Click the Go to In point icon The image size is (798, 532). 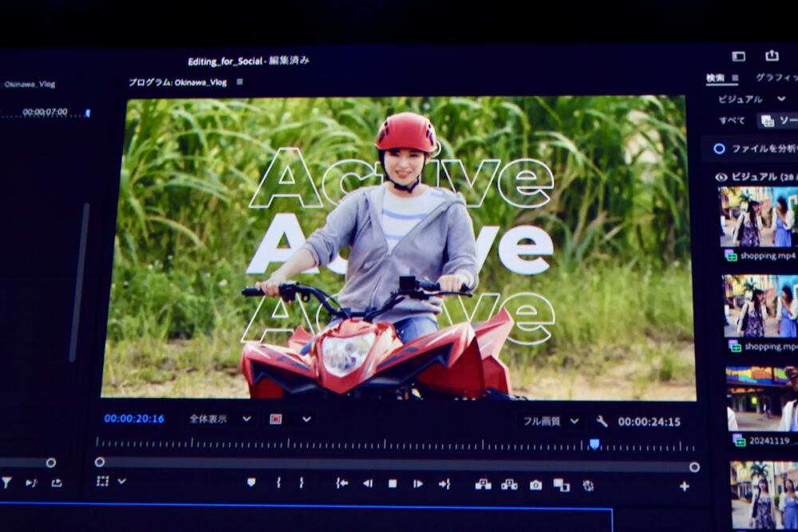[x=342, y=483]
